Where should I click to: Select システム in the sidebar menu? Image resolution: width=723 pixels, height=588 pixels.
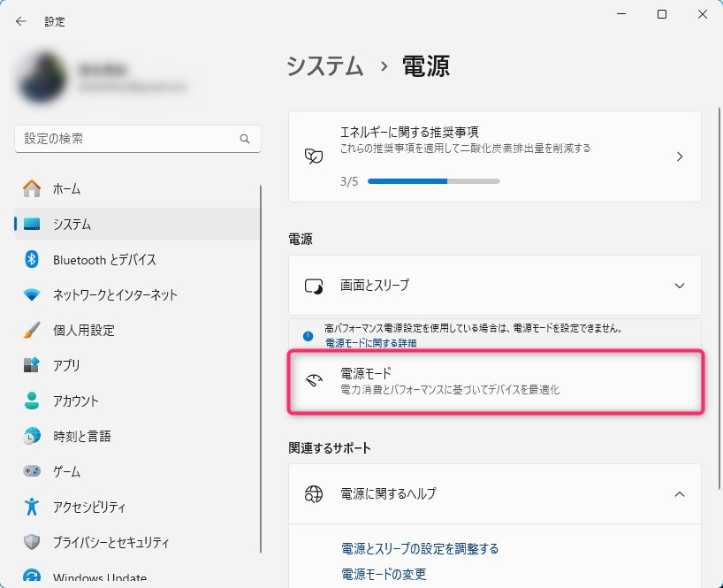[72, 225]
